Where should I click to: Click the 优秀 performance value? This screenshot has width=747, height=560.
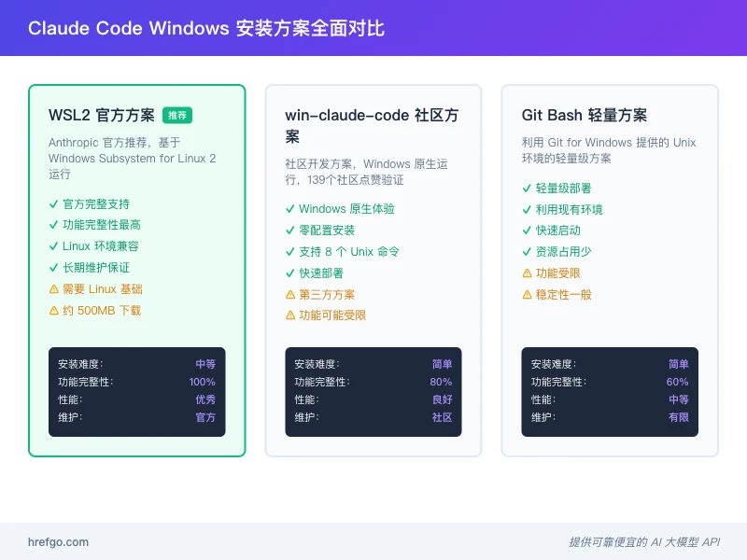pyautogui.click(x=205, y=399)
